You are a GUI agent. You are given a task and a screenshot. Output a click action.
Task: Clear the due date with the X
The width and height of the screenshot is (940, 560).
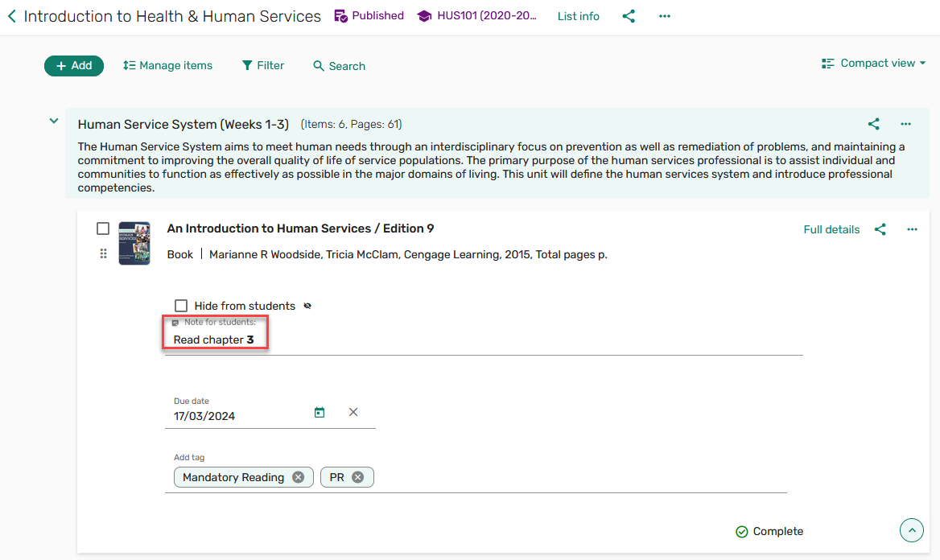[353, 412]
